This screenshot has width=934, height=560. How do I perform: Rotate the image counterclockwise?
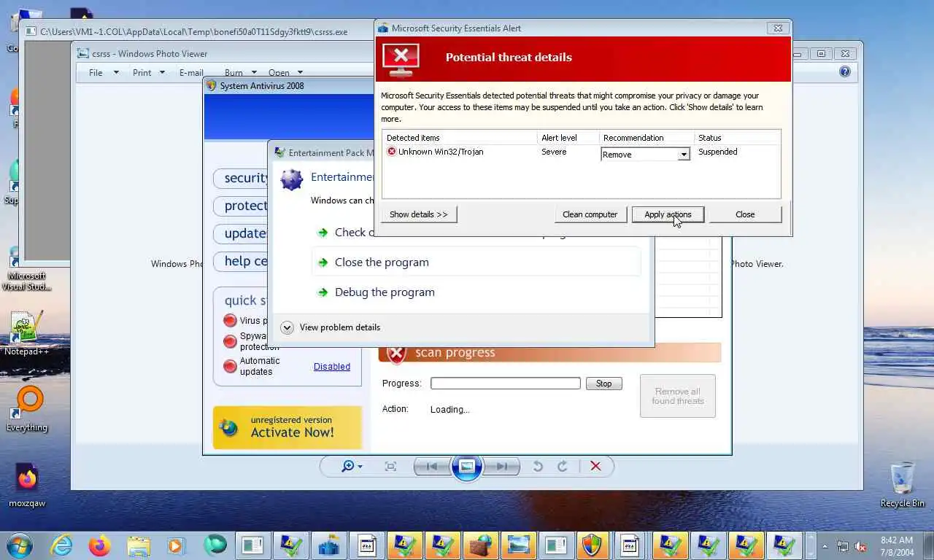coord(538,467)
